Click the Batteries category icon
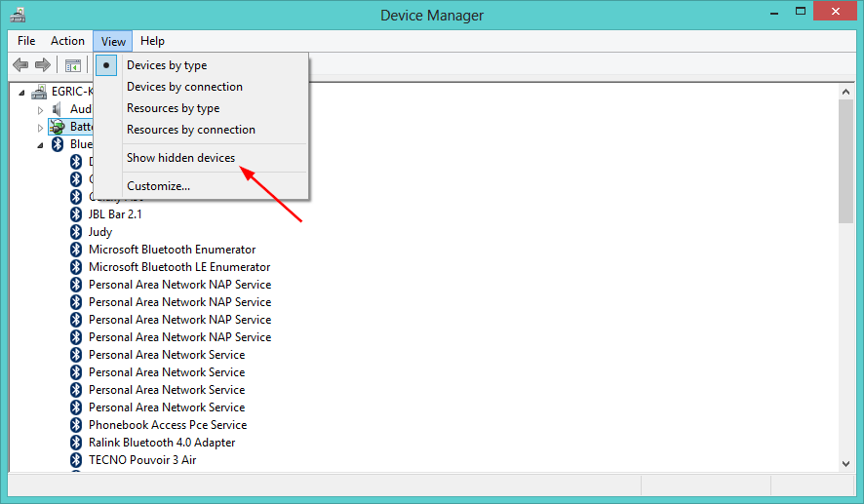Screen dimensions: 864x504 click(57, 127)
